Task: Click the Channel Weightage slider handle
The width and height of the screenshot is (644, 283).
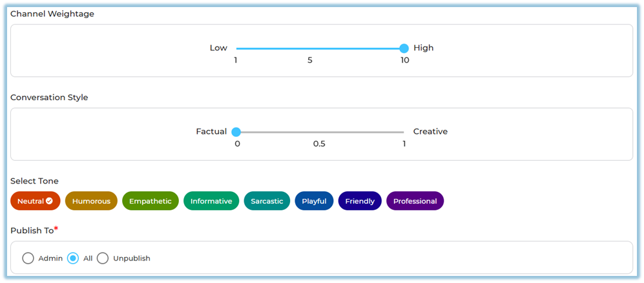Action: pos(404,48)
